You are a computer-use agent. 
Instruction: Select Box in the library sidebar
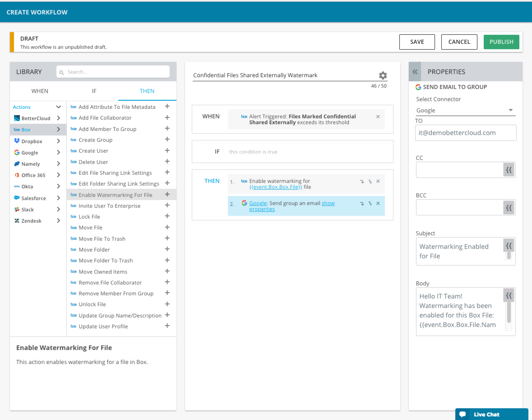click(x=37, y=129)
